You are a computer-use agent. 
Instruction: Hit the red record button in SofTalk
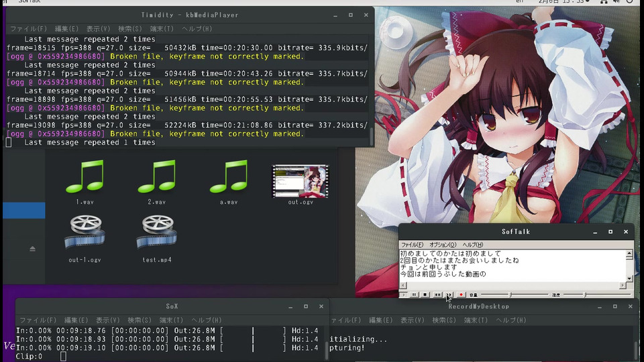coord(462,295)
